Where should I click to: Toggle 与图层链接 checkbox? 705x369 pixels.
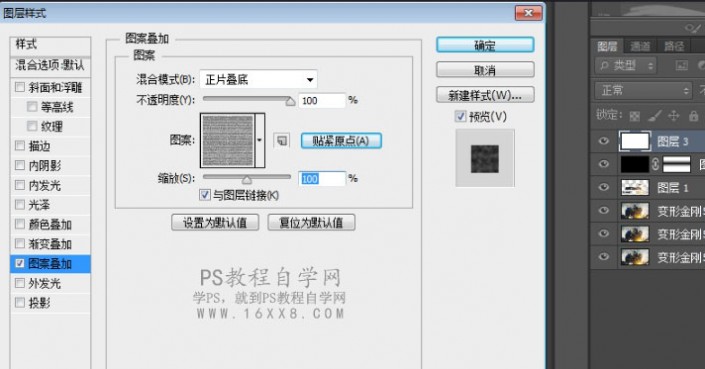[205, 195]
